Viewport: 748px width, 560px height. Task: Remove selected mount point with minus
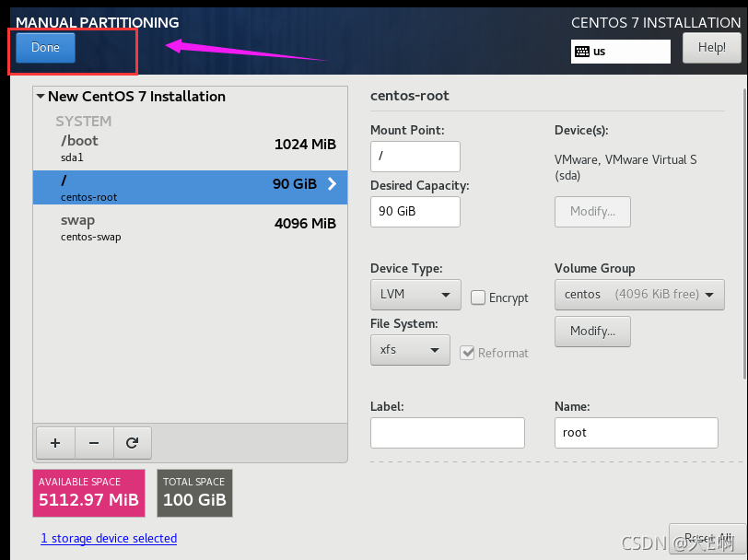(94, 443)
